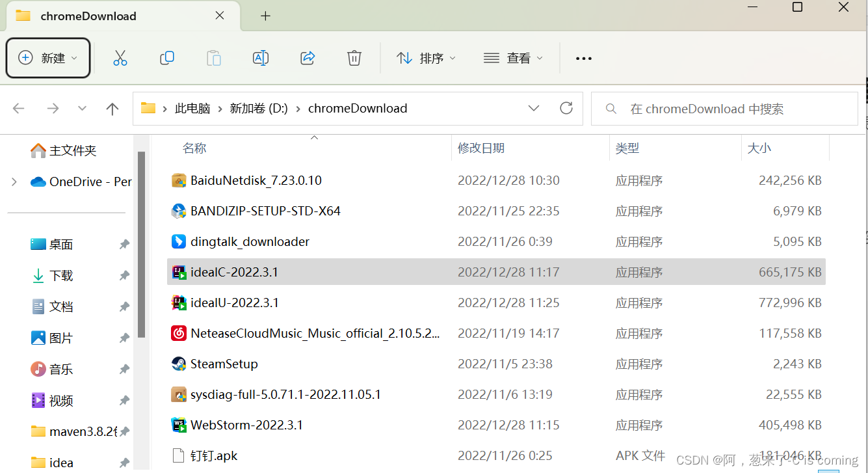The width and height of the screenshot is (868, 473).
Task: Click the NeteaseCloudMusic file icon
Action: (179, 333)
